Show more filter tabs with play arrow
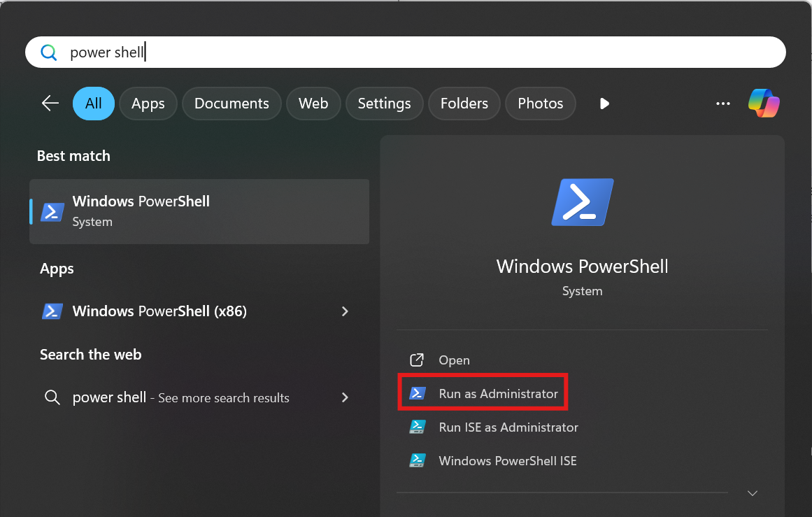Image resolution: width=812 pixels, height=517 pixels. [x=604, y=104]
